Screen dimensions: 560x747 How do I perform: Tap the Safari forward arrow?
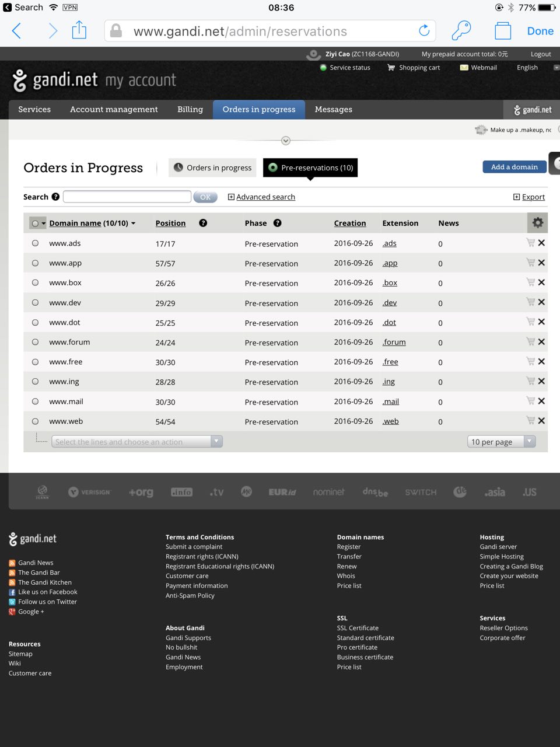pyautogui.click(x=52, y=31)
